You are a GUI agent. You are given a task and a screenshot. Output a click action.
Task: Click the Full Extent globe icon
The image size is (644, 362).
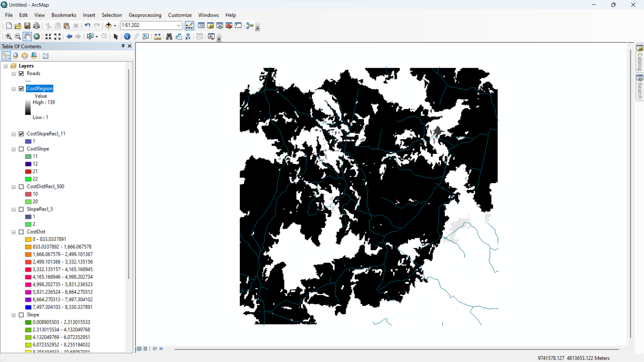point(37,37)
